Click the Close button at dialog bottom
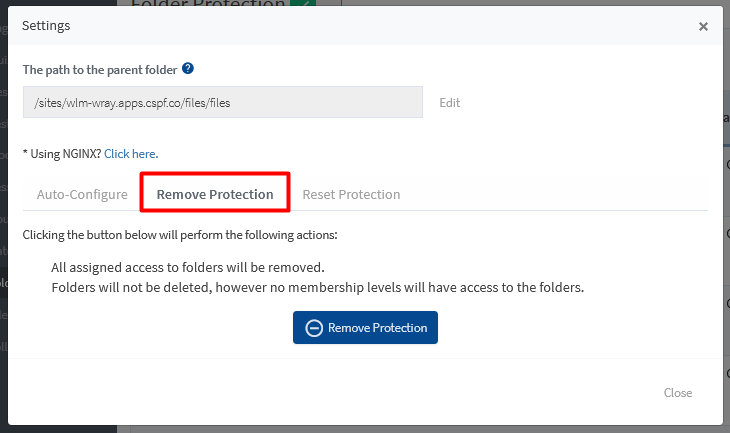This screenshot has width=730, height=433. pyautogui.click(x=678, y=393)
